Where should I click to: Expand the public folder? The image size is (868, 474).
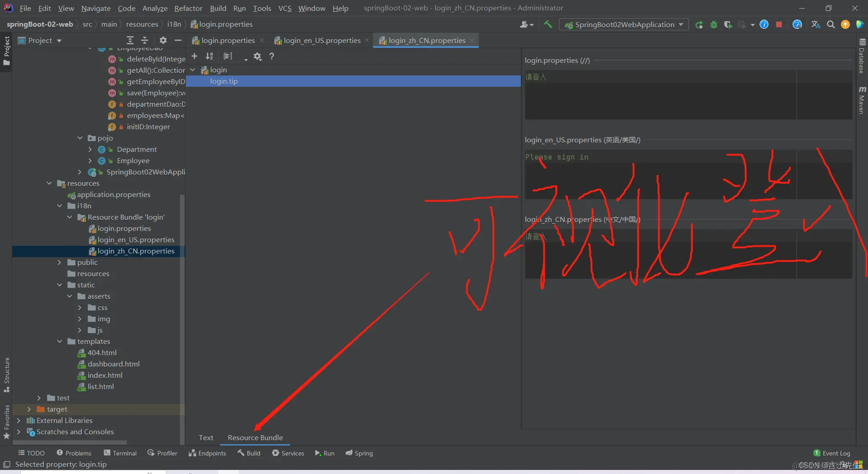[59, 262]
